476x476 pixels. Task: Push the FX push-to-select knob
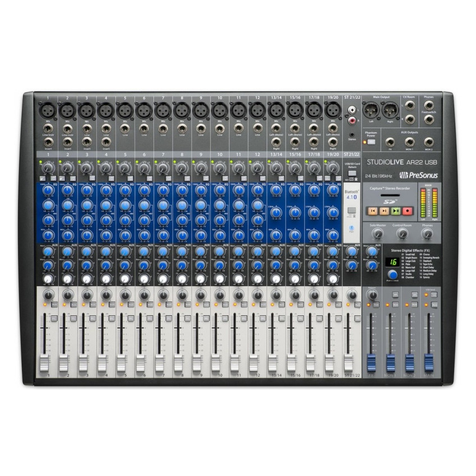click(x=392, y=274)
